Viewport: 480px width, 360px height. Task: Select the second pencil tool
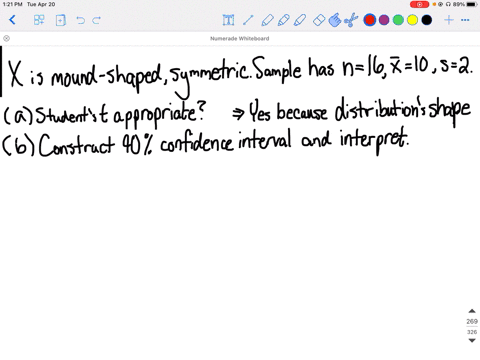click(x=283, y=20)
